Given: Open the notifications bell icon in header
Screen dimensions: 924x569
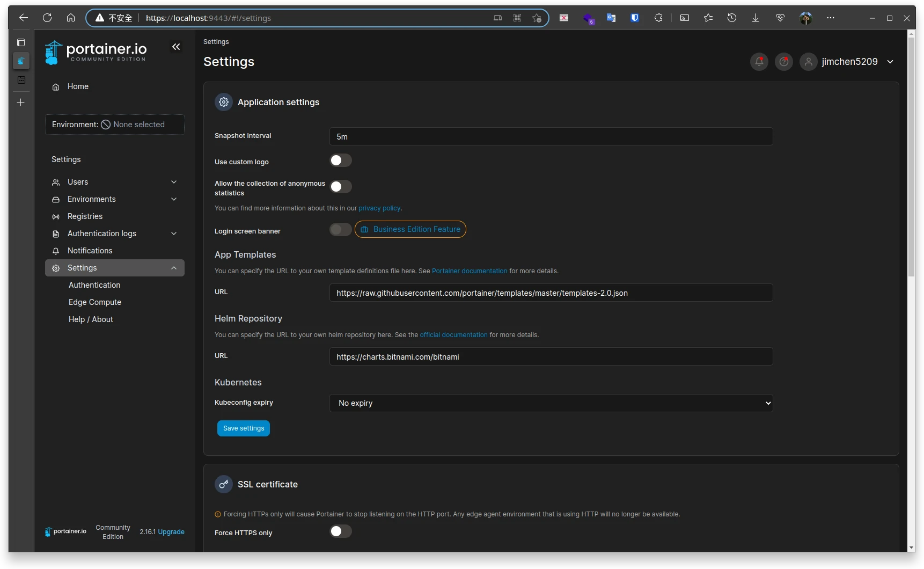Looking at the screenshot, I should (759, 62).
